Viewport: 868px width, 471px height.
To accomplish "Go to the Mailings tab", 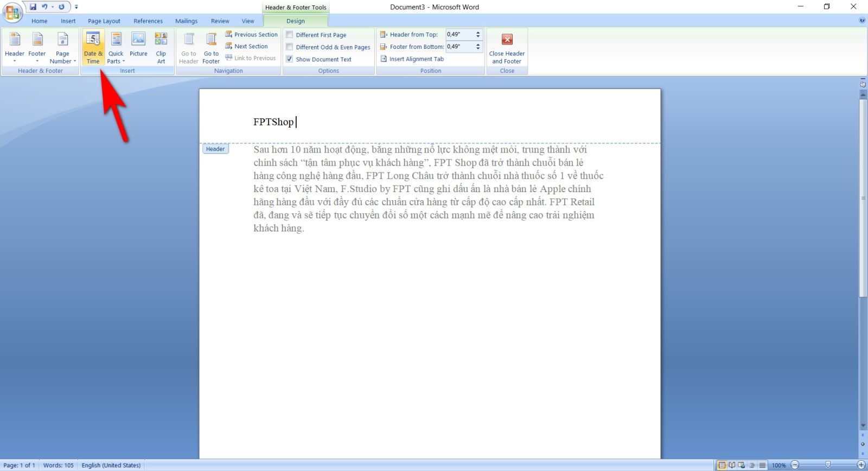I will click(x=186, y=21).
